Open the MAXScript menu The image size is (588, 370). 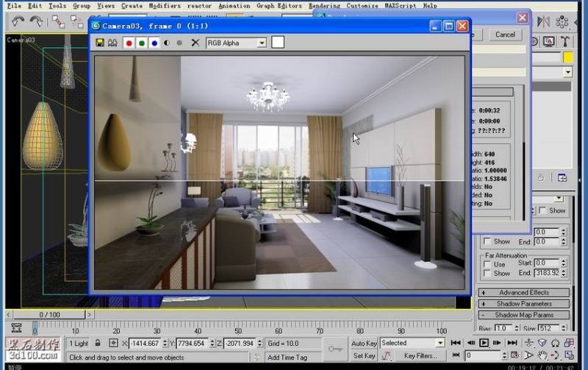click(400, 6)
